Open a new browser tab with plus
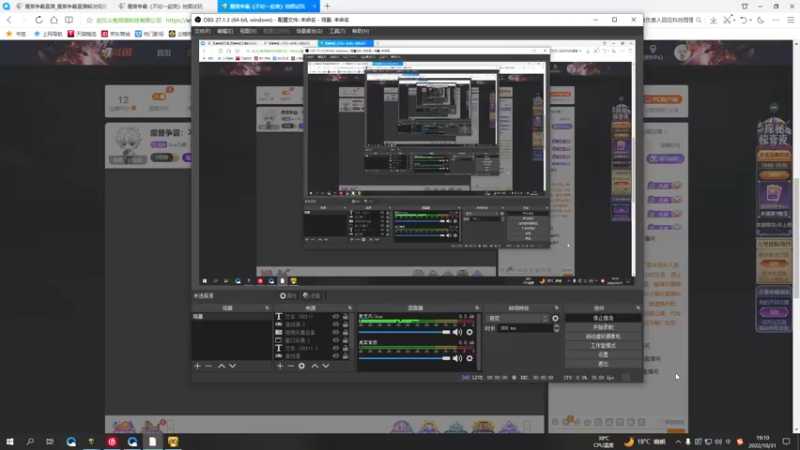The width and height of the screenshot is (800, 450). [x=327, y=6]
